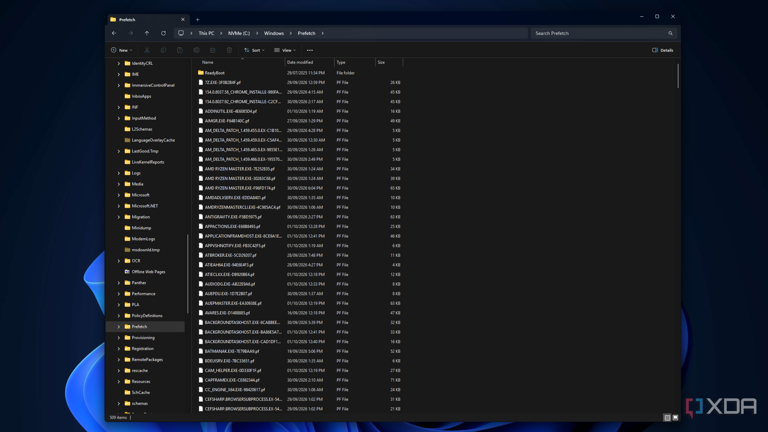Select Minidump folder in tree
Viewport: 768px width, 432px height.
[141, 228]
